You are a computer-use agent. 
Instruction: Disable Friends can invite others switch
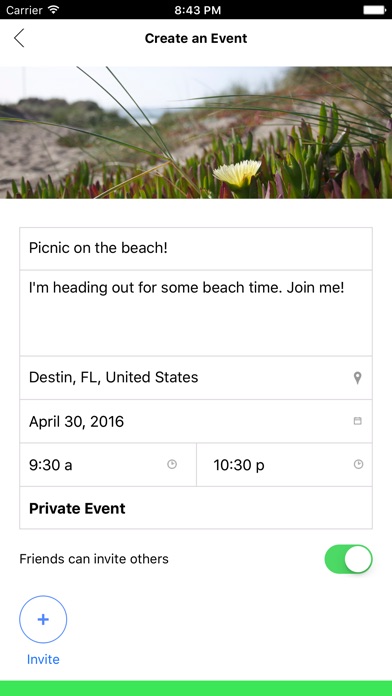(x=348, y=559)
